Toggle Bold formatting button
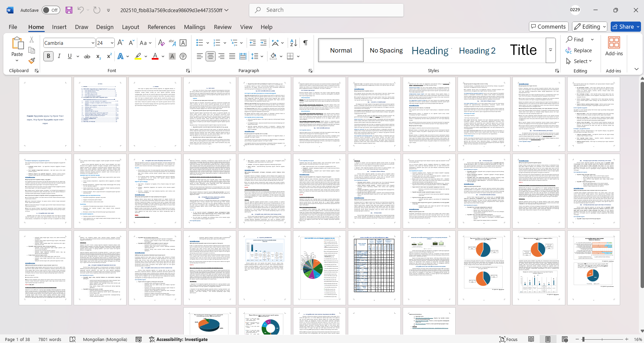 [48, 56]
